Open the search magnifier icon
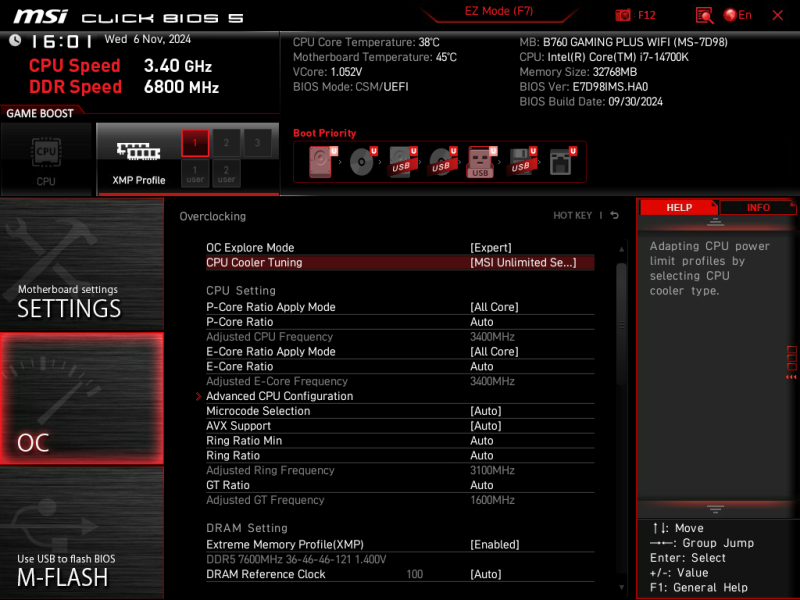 tap(703, 15)
